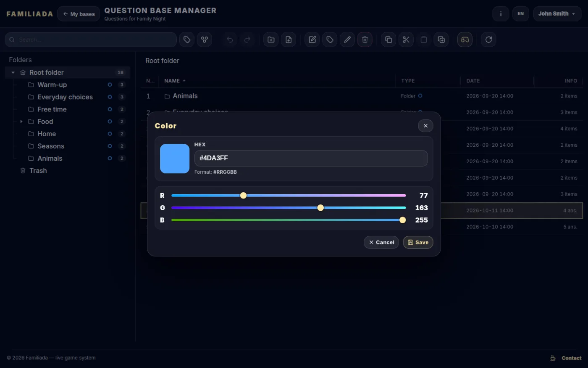Click the edit square-pencil icon
The image size is (588, 368).
click(312, 40)
